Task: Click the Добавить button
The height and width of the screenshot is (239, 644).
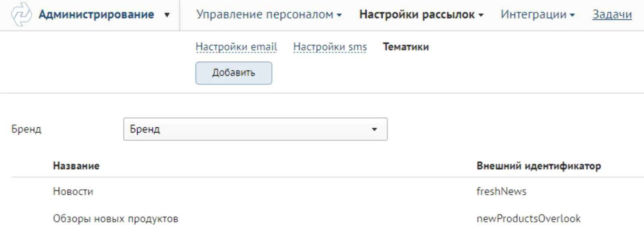Action: (x=234, y=73)
